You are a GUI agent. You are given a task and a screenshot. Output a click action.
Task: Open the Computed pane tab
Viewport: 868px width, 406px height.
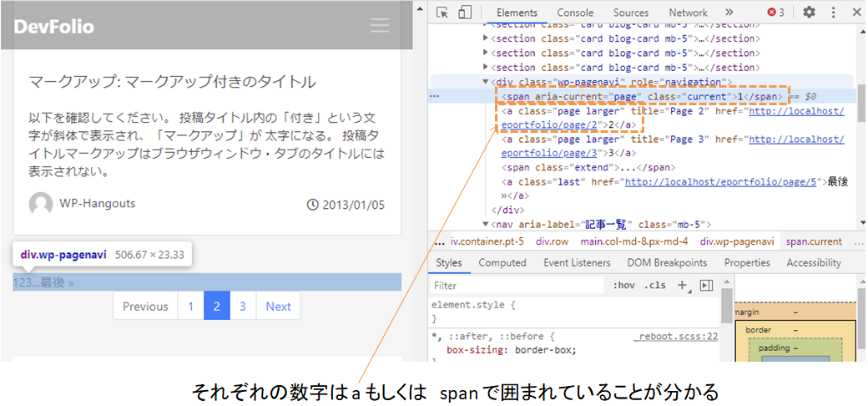(x=502, y=262)
